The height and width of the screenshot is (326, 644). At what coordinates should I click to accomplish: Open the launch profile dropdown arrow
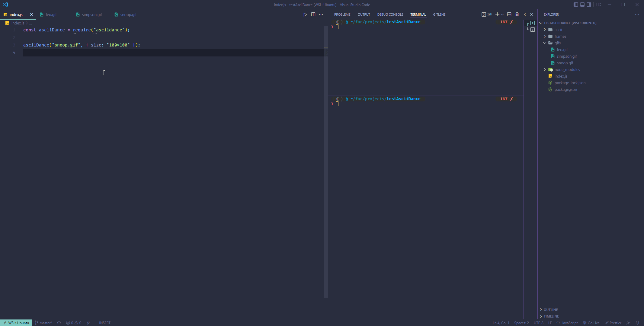tap(502, 14)
